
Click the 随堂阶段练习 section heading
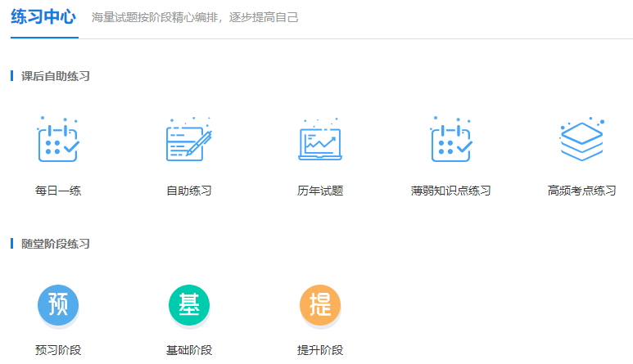coord(56,244)
